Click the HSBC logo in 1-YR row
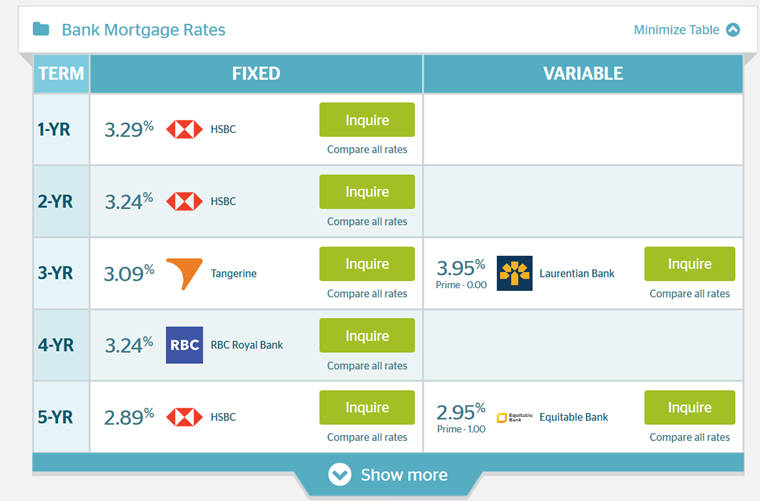760x501 pixels. [184, 129]
